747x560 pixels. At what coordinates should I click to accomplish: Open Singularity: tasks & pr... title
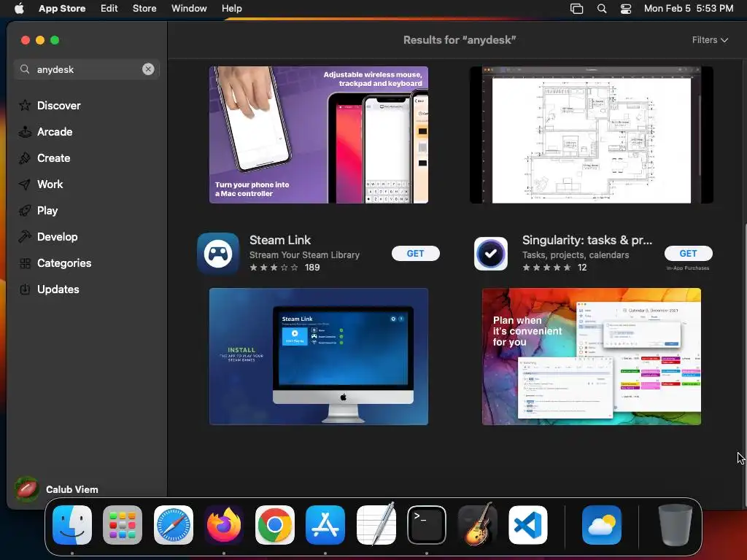tap(587, 240)
